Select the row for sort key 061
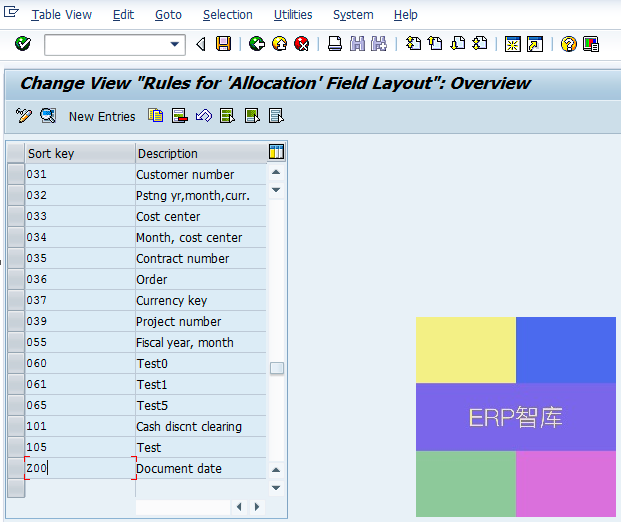Viewport: 621px width, 522px height. (16, 384)
